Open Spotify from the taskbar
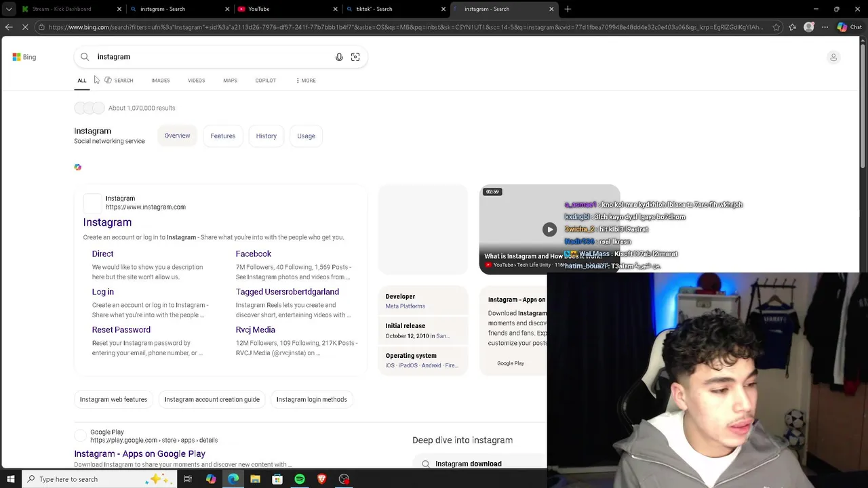 click(x=300, y=479)
